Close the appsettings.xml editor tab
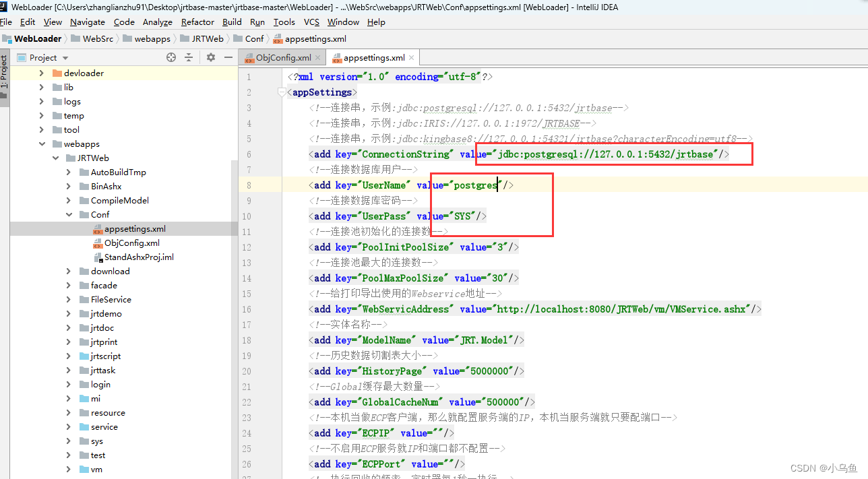The image size is (868, 479). pos(412,58)
